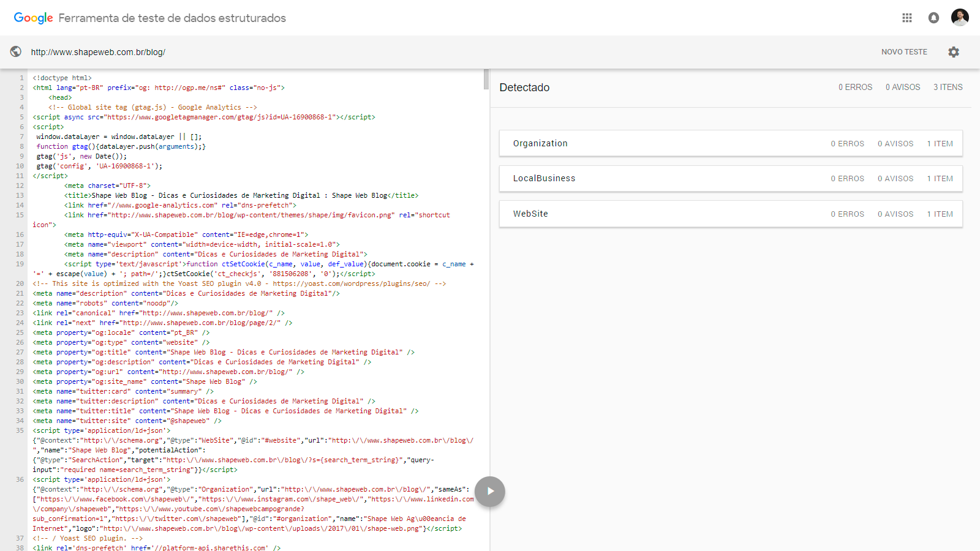Click 0 ERROS in Organization row
The height and width of the screenshot is (551, 980).
click(x=847, y=143)
